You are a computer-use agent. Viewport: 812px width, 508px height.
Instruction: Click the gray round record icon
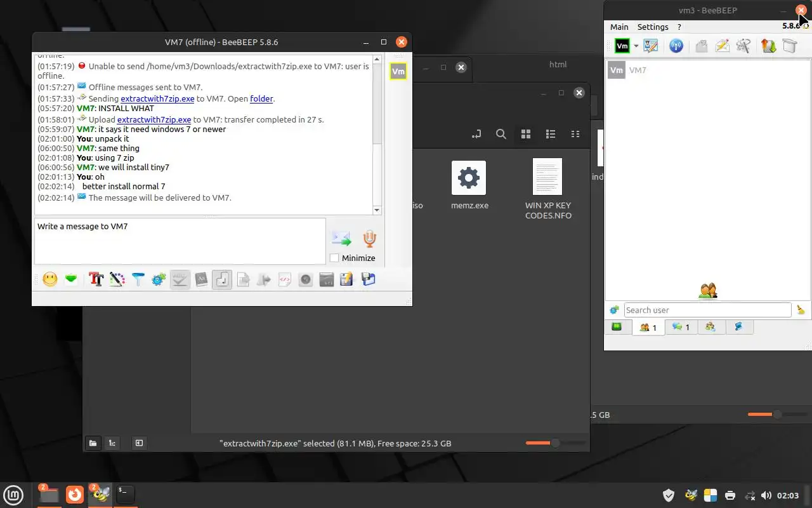[306, 279]
